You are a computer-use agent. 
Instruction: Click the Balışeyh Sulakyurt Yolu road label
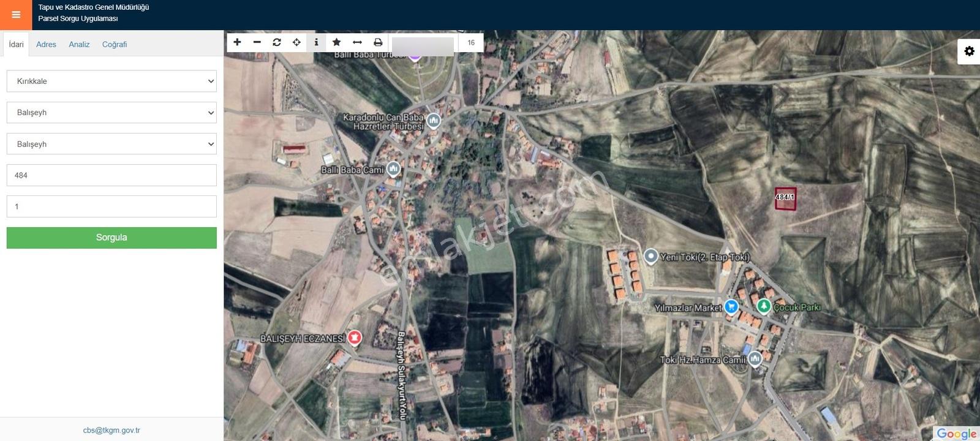click(x=401, y=375)
